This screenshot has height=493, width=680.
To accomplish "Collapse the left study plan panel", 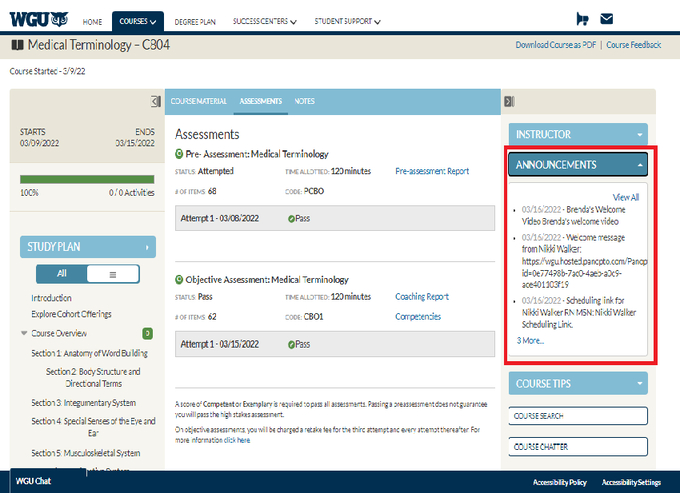I will (156, 101).
